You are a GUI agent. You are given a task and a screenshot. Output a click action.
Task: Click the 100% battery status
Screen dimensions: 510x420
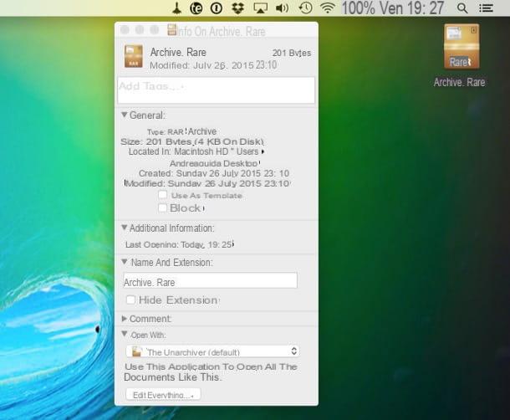(358, 8)
